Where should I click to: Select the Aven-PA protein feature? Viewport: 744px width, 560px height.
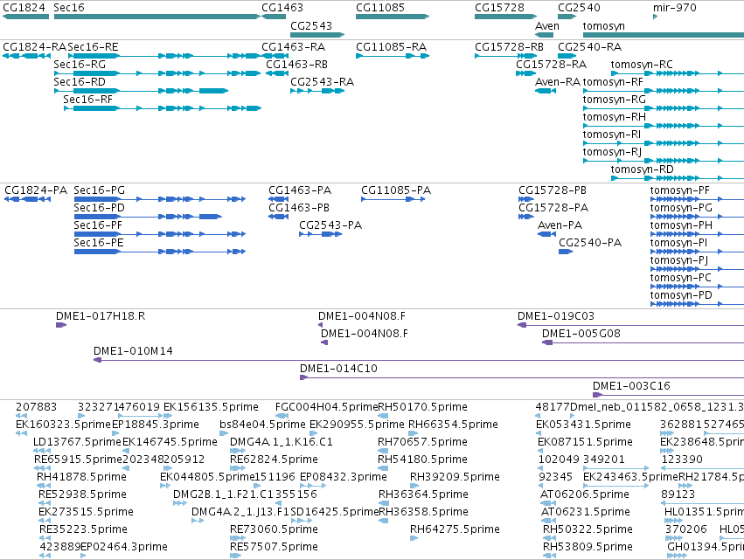pos(546,234)
